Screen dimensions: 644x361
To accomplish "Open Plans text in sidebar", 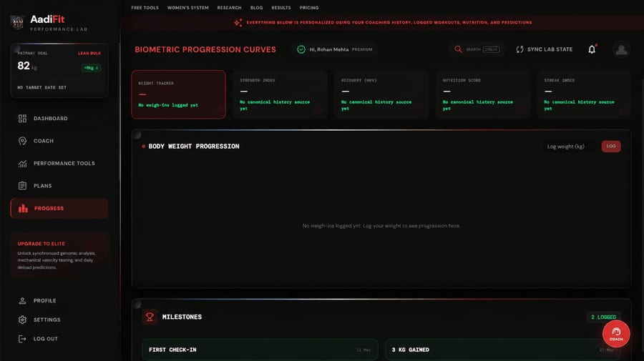I will click(43, 186).
